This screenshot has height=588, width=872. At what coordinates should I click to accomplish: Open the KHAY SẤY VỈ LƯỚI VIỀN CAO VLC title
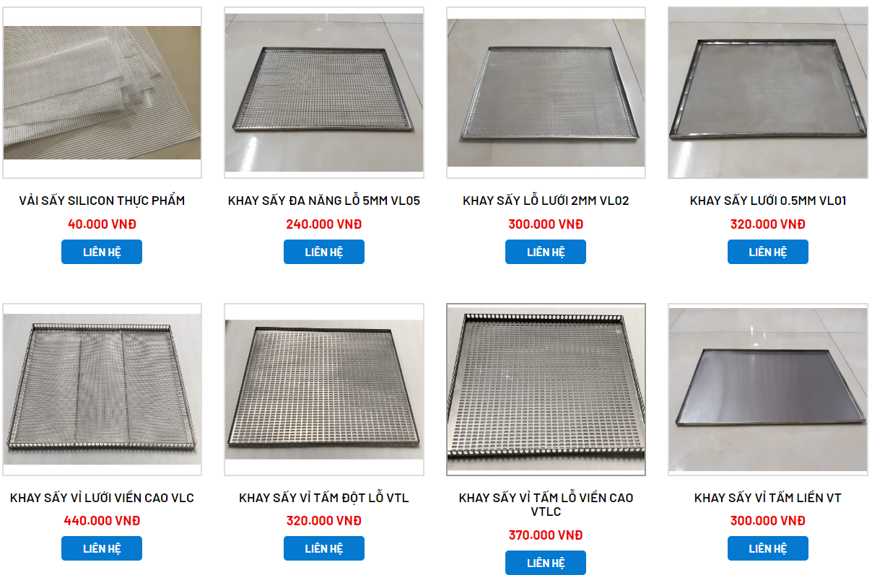pyautogui.click(x=102, y=498)
